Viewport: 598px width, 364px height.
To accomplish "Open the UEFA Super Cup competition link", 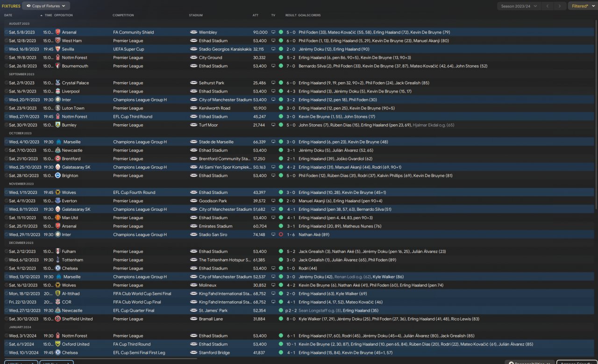I will 128,49.
